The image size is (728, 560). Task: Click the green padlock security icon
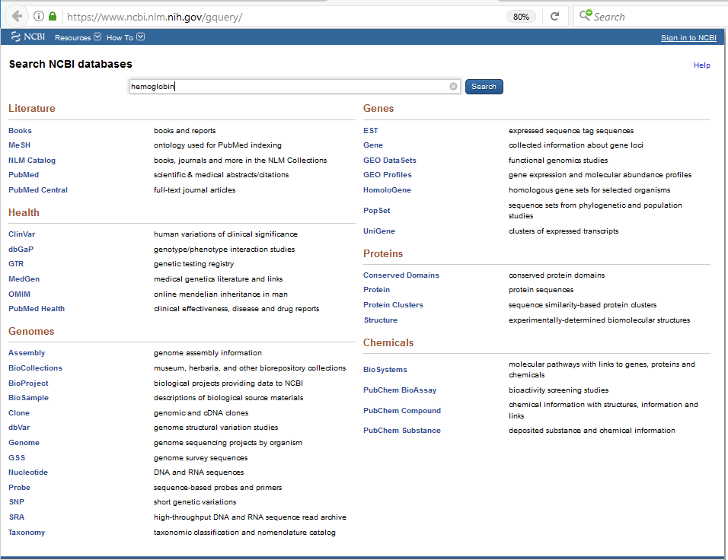pos(53,16)
